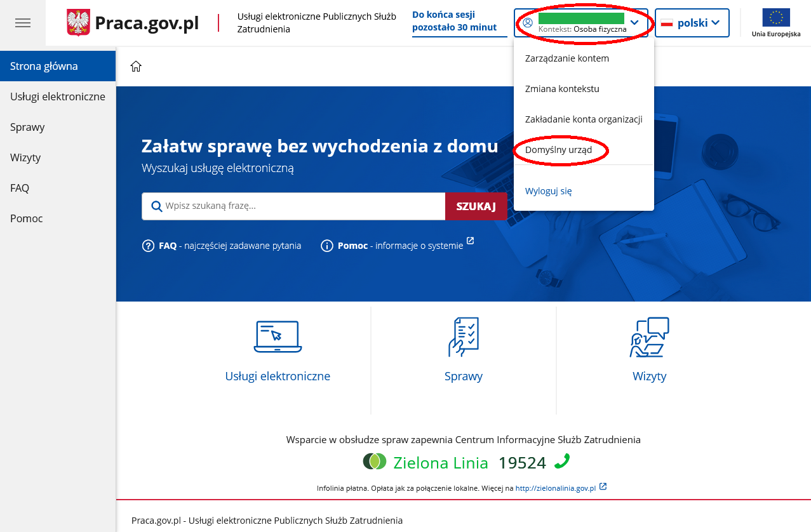811x532 pixels.
Task: Choose Zmiana kontekstu in account menu
Action: point(562,89)
